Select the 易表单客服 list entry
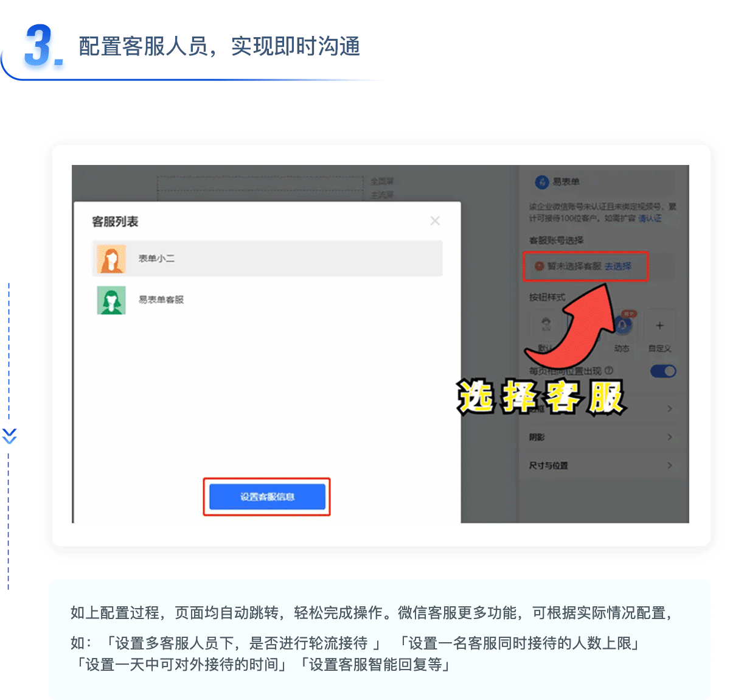 pos(267,300)
